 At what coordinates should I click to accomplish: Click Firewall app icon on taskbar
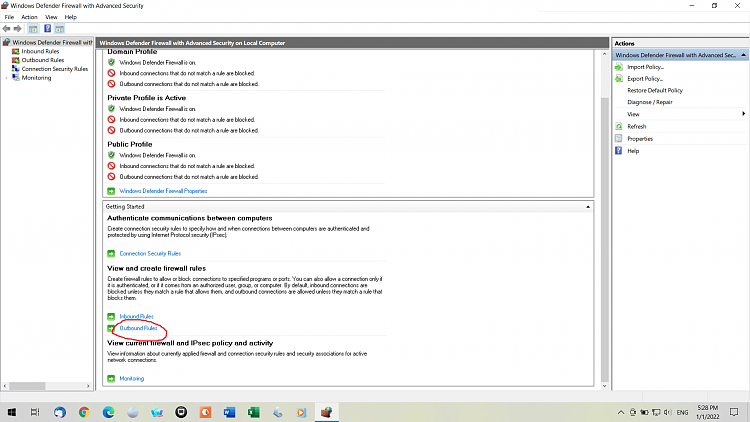click(x=326, y=412)
